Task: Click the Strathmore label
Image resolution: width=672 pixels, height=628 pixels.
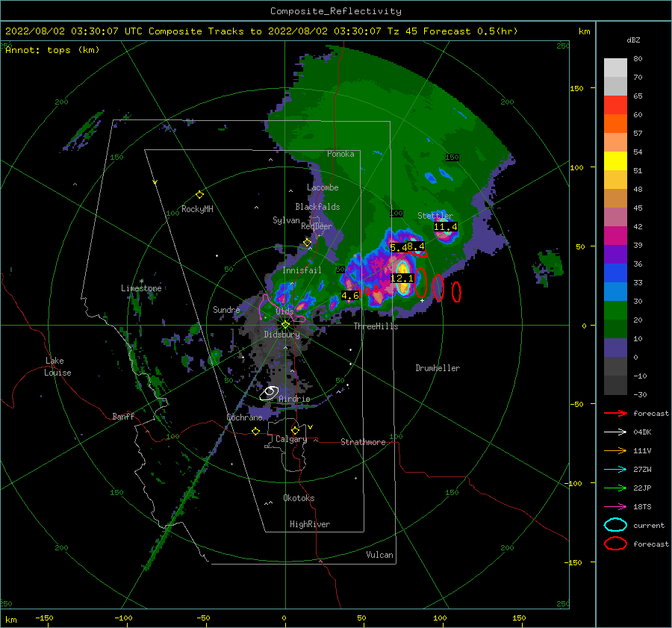Action: 363,442
